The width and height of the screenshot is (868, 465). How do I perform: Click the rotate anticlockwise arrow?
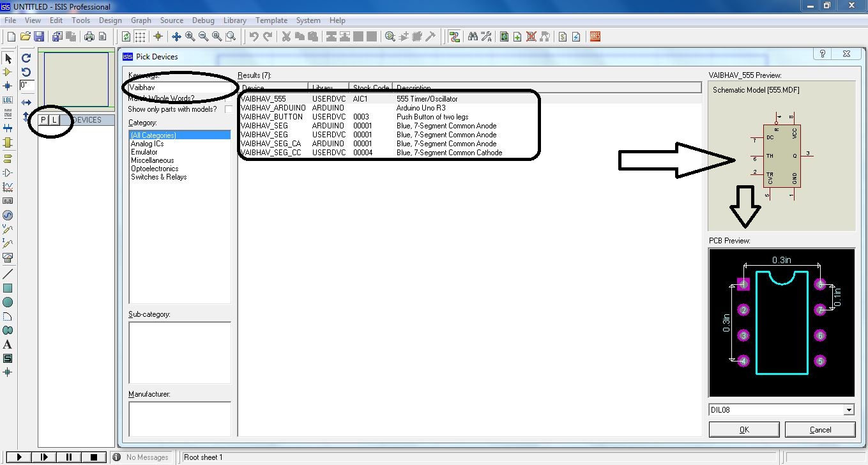coord(26,72)
